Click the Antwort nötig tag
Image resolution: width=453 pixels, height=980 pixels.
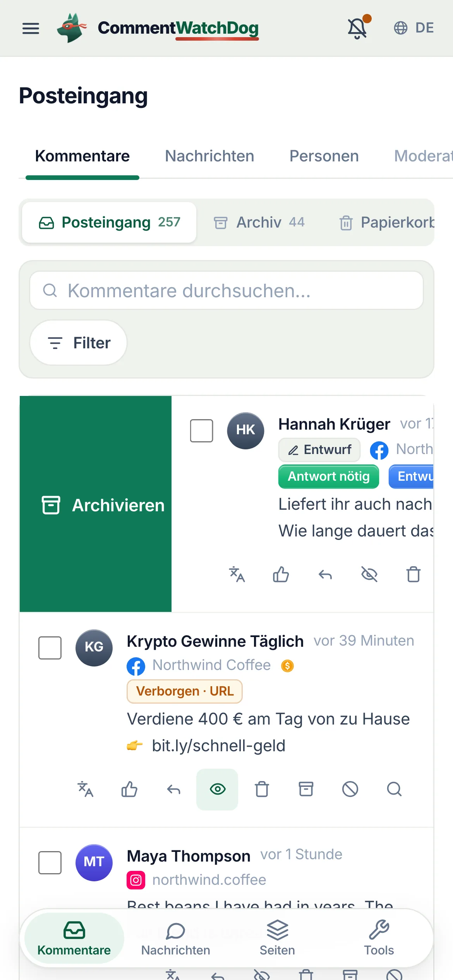[x=328, y=476]
